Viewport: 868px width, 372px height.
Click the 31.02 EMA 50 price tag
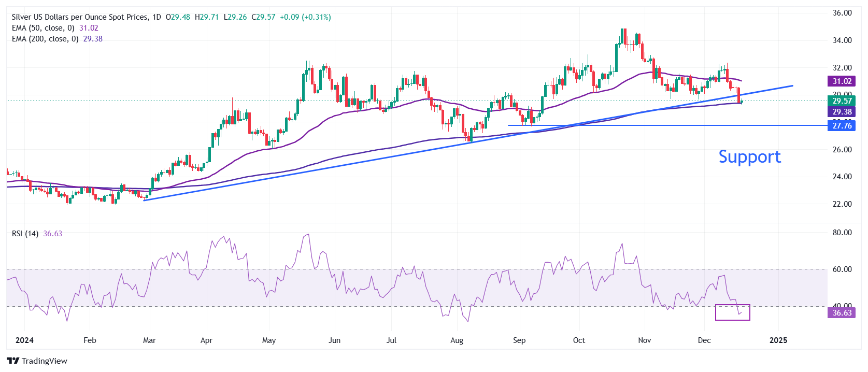[x=842, y=81]
